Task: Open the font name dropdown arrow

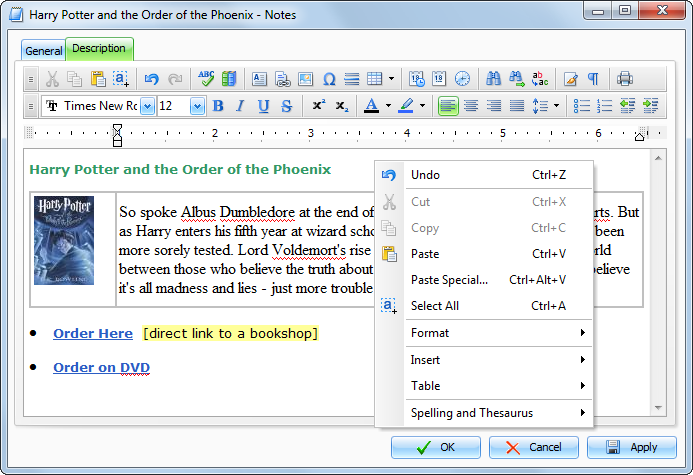Action: (x=148, y=106)
